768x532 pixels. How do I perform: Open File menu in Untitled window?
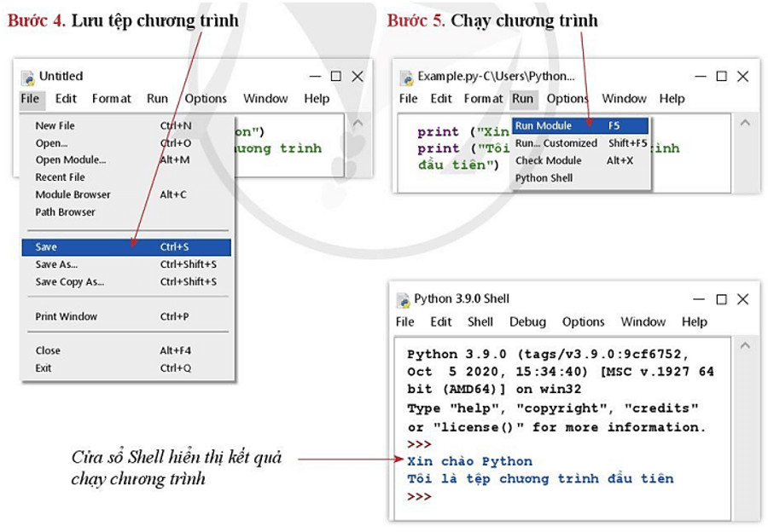(30, 98)
